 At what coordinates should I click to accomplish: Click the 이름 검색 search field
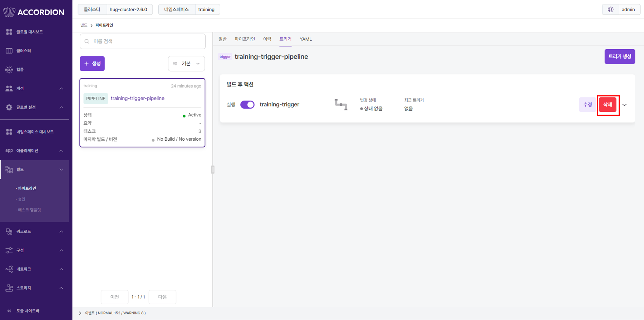coord(143,41)
